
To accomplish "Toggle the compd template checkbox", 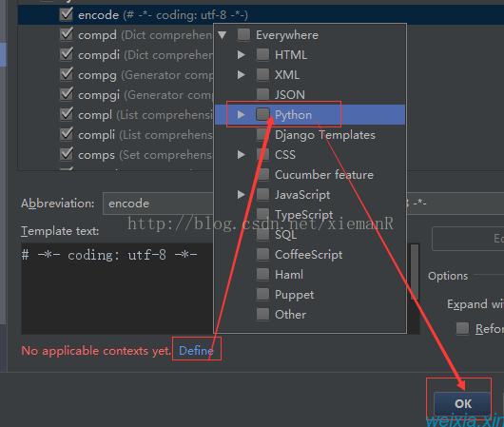I will [x=67, y=34].
